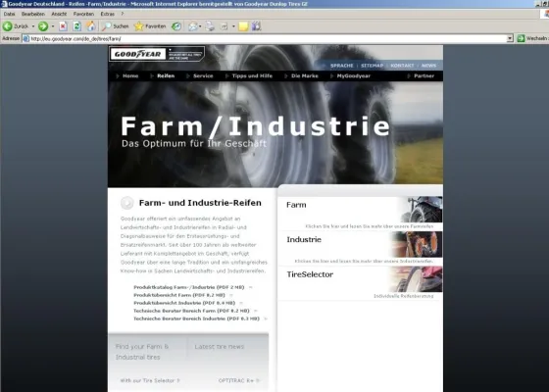Click the SITEMAP link

point(372,66)
